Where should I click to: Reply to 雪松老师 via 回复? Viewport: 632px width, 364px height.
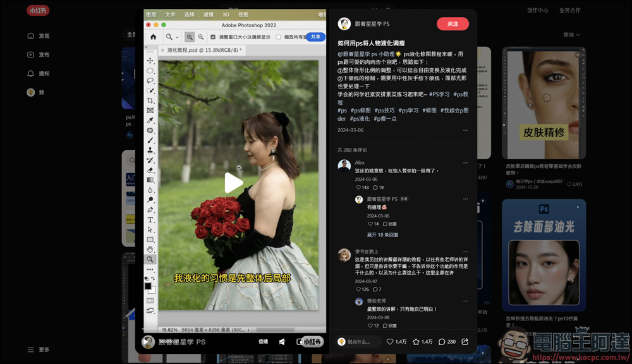(x=390, y=325)
